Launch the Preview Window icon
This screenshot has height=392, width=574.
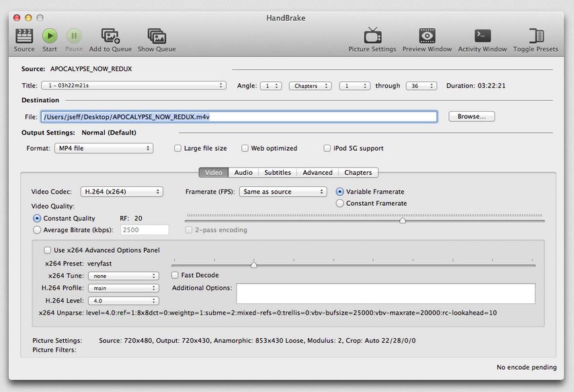[427, 36]
